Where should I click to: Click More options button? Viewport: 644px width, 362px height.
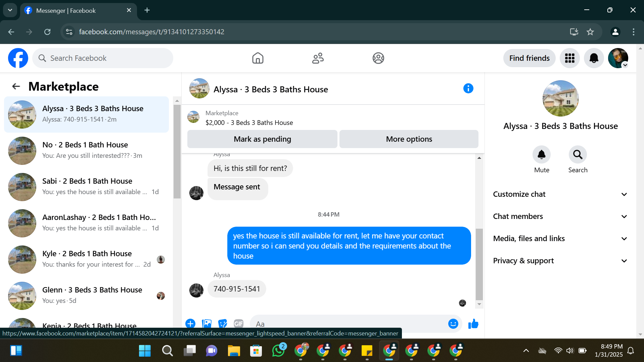[x=409, y=139]
